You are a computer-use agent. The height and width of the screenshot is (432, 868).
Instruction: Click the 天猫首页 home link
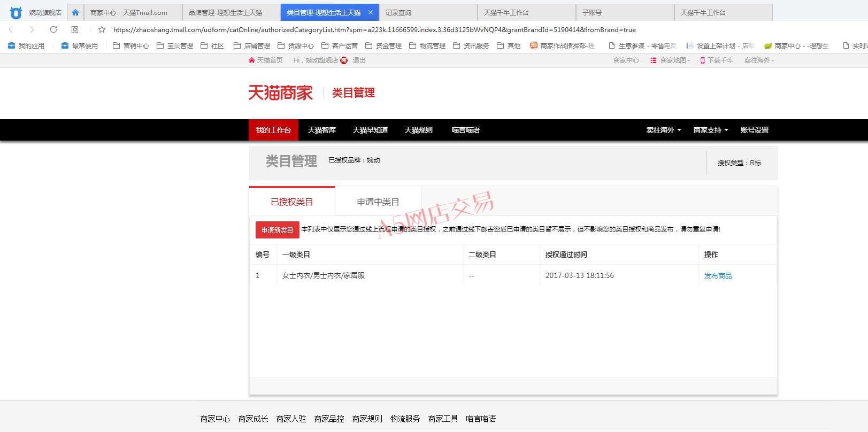[x=266, y=60]
